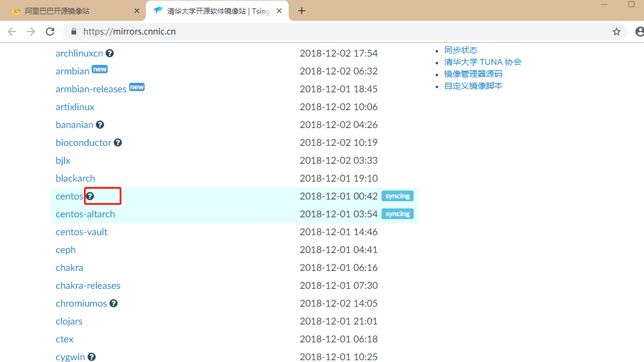Image resolution: width=644 pixels, height=362 pixels.
Task: Click the timestamp 2018-12-01 06:16
Action: tap(339, 268)
